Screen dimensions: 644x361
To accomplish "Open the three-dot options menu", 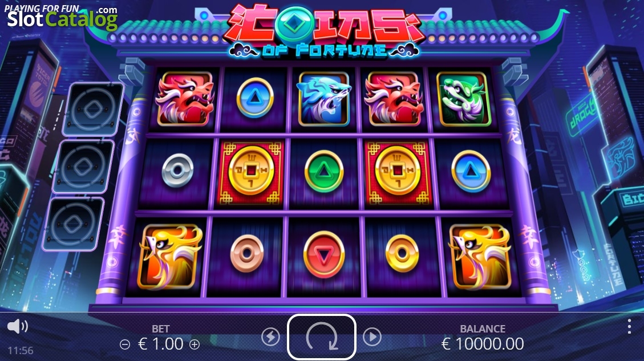I will pos(629,326).
